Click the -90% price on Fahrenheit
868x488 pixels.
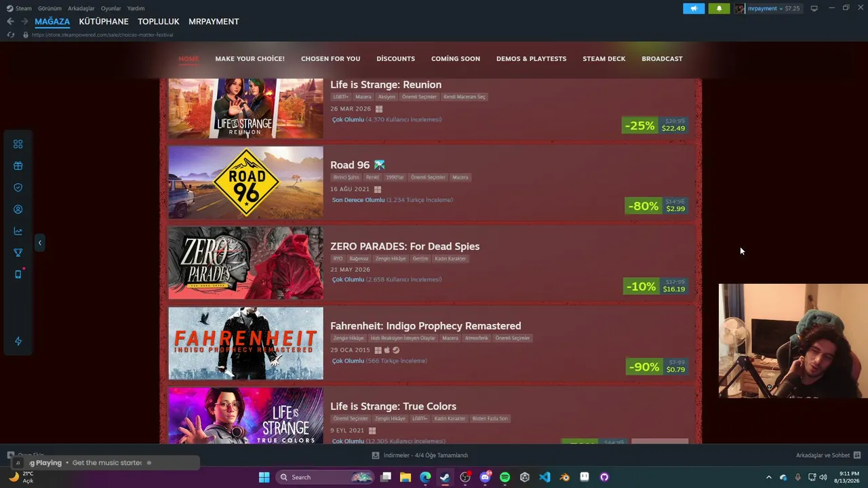pos(657,367)
